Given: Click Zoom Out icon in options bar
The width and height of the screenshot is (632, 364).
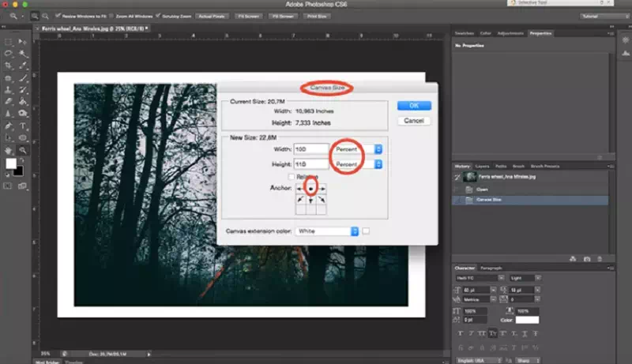Looking at the screenshot, I should [x=45, y=16].
